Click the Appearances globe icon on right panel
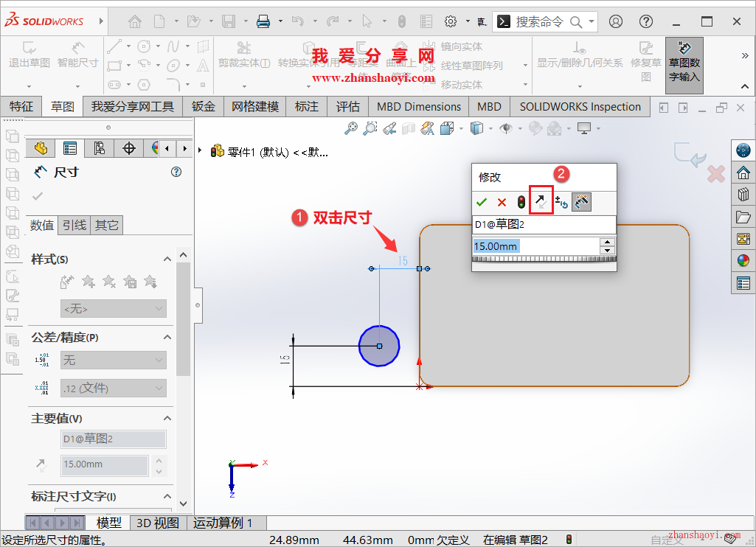 tap(743, 260)
